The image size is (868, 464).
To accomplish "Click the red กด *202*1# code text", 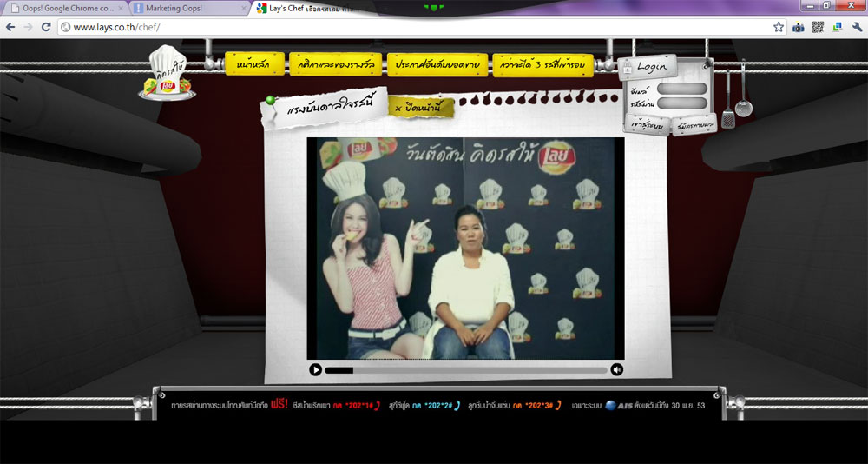I will point(352,405).
